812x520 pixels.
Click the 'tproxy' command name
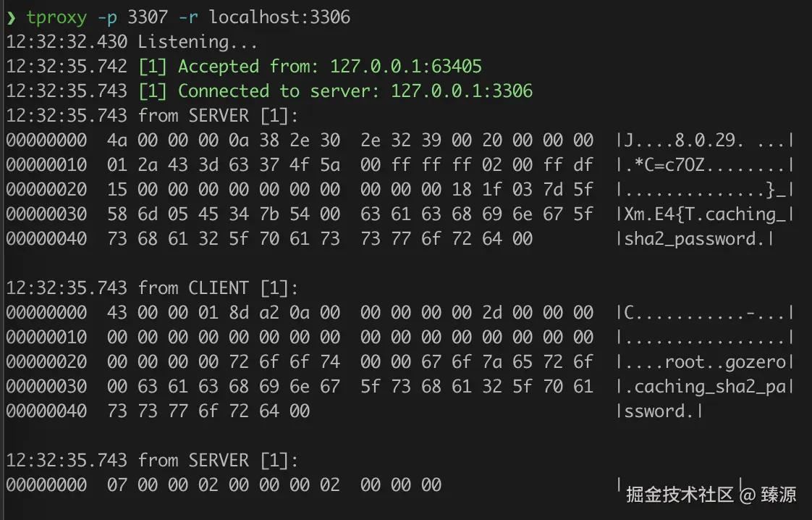coord(56,17)
